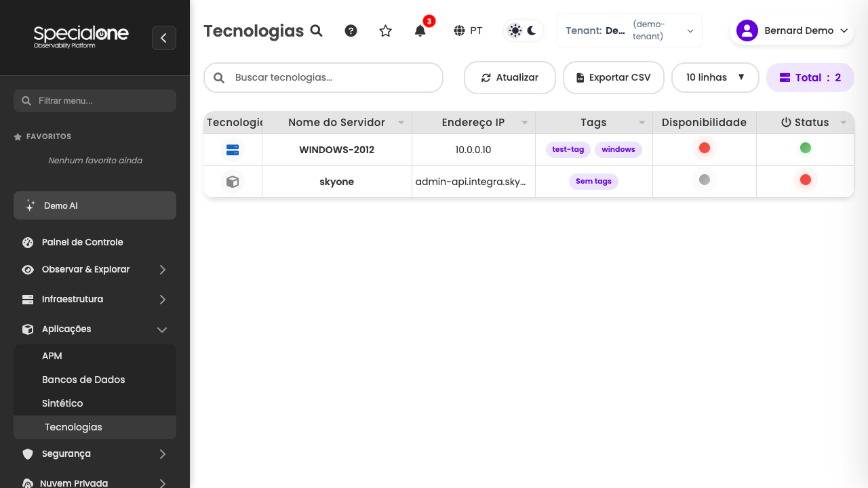Click red status dot for skyone
Screen dimensions: 868x488
pos(806,180)
